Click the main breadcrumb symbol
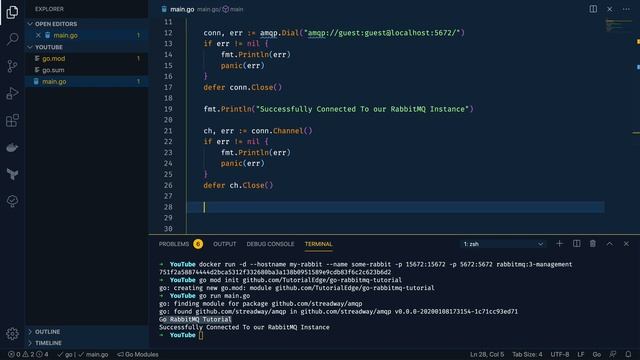Screen dimensions: 640x360 click(233, 9)
